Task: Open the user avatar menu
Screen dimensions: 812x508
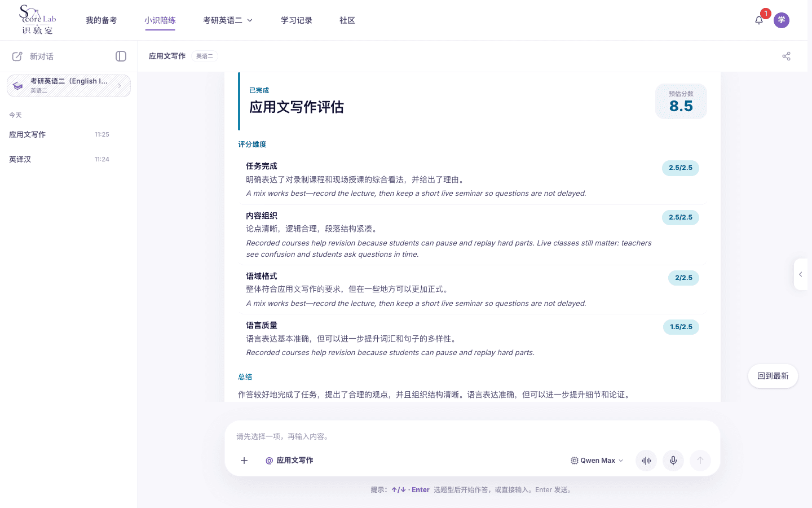Action: tap(782, 20)
